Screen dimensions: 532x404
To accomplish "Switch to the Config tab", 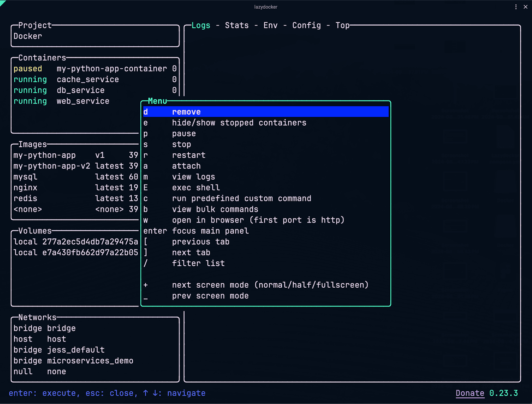I will tap(306, 26).
